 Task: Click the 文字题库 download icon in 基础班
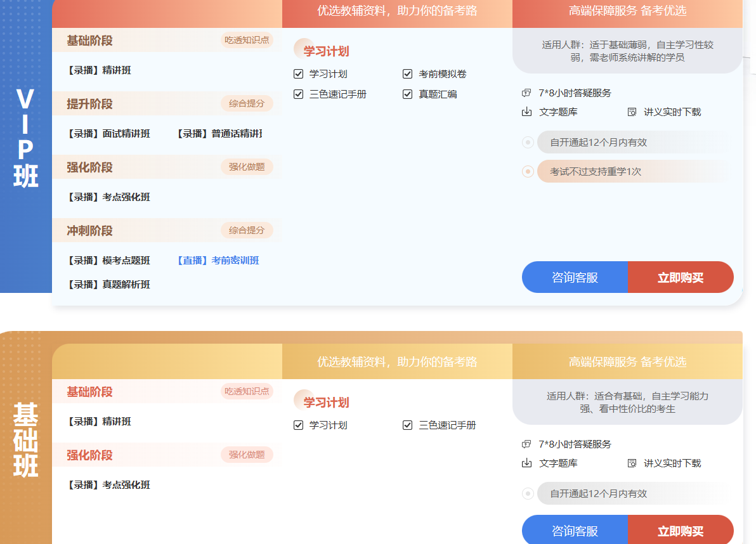click(526, 463)
